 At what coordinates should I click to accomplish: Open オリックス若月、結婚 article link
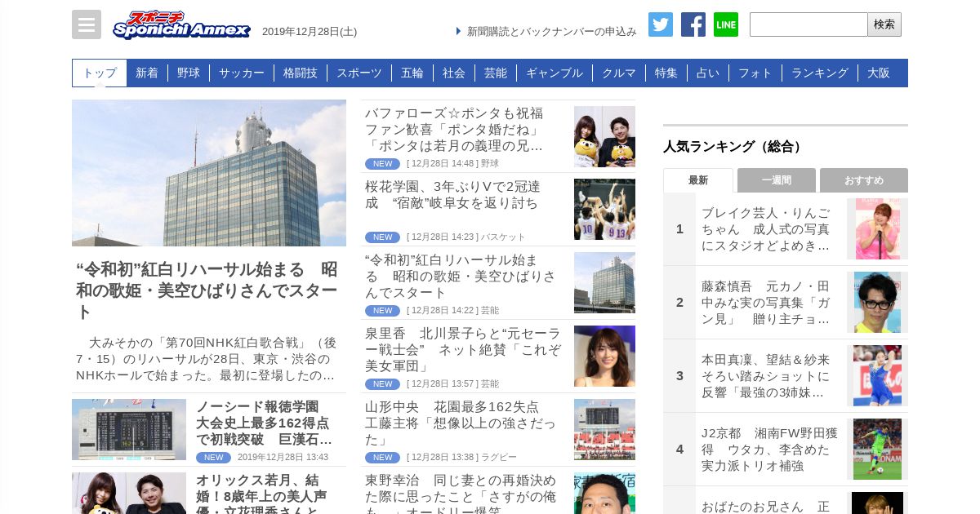coord(261,493)
